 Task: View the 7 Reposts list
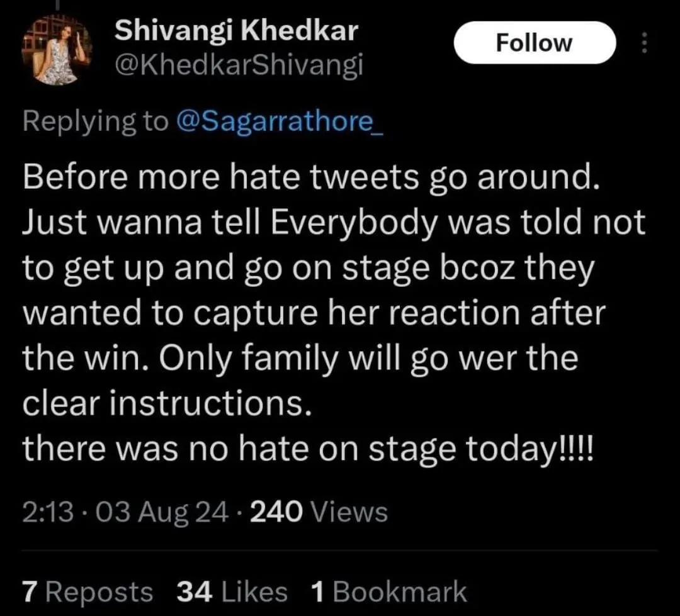click(x=88, y=591)
